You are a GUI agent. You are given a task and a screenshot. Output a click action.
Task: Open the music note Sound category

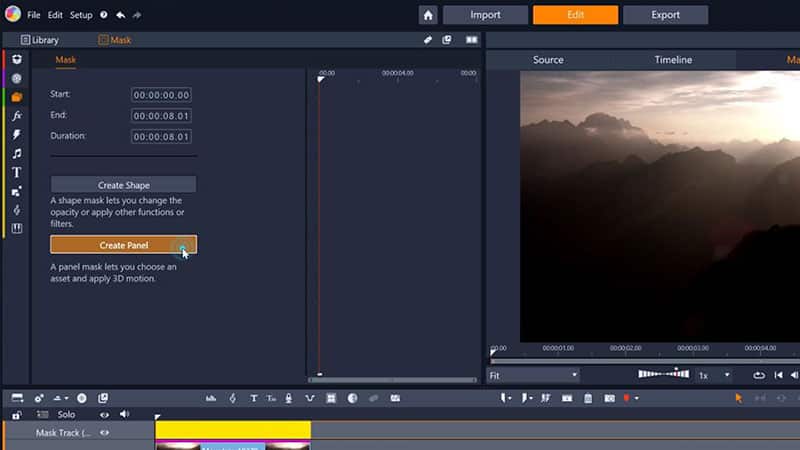[x=17, y=154]
